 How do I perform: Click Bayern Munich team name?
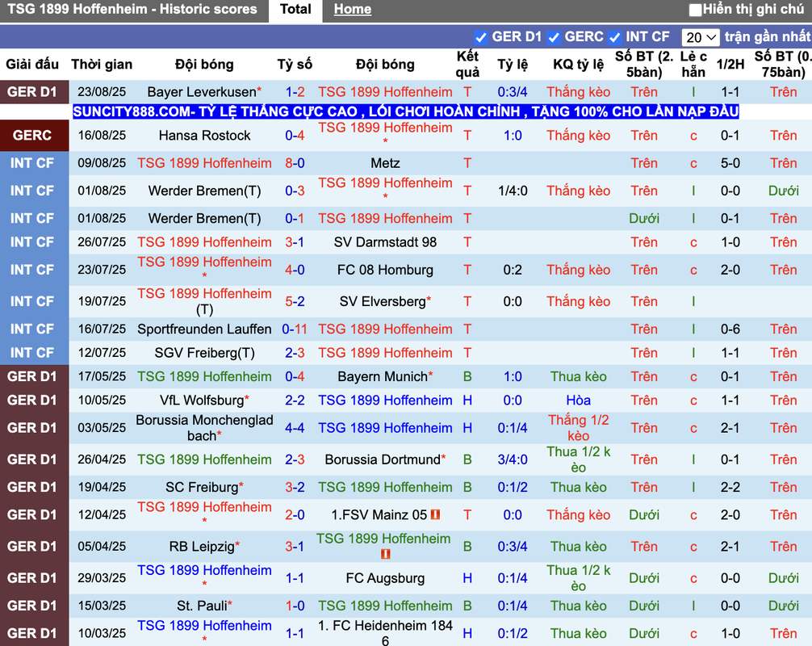(x=383, y=376)
